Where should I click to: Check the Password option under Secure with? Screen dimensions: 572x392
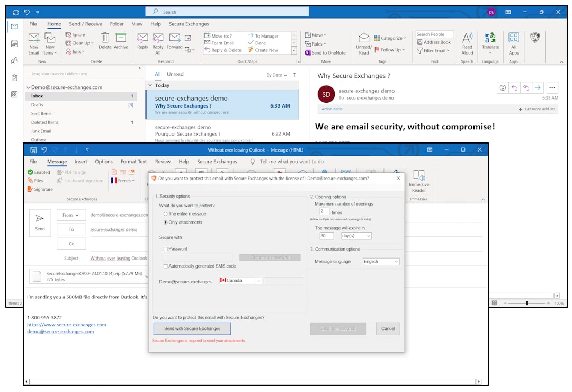coord(166,248)
